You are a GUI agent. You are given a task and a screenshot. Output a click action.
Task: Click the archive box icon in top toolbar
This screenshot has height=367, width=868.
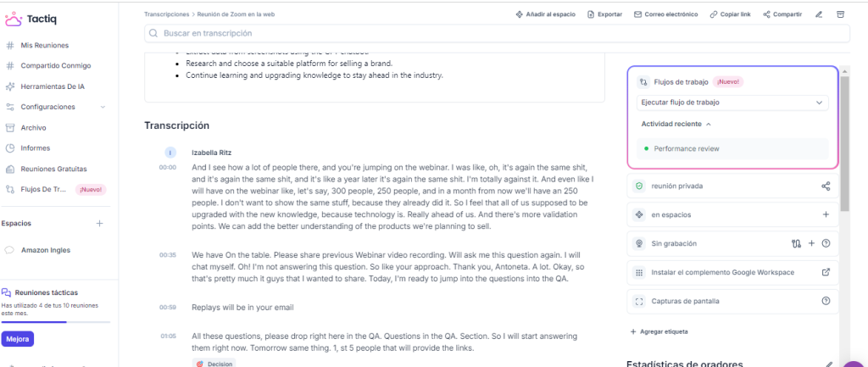click(x=841, y=14)
